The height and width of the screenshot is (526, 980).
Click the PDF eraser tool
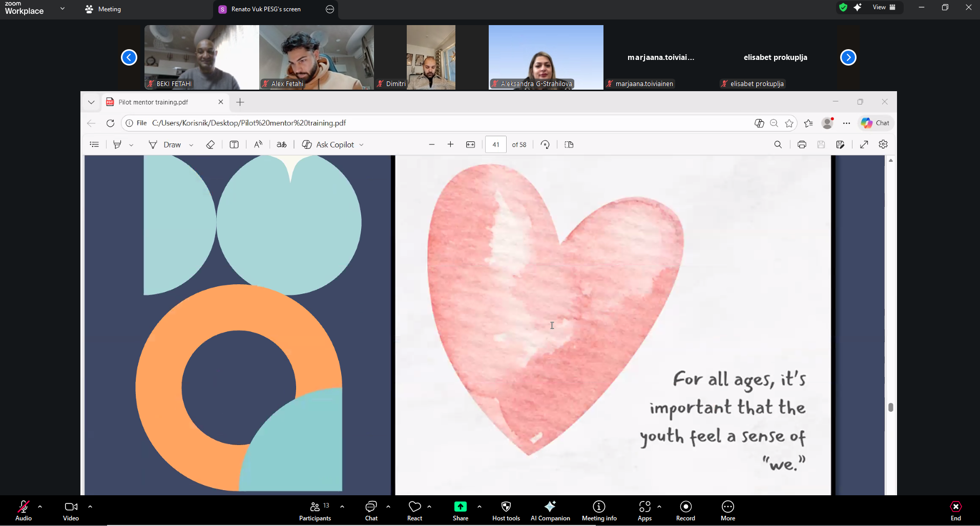click(210, 144)
